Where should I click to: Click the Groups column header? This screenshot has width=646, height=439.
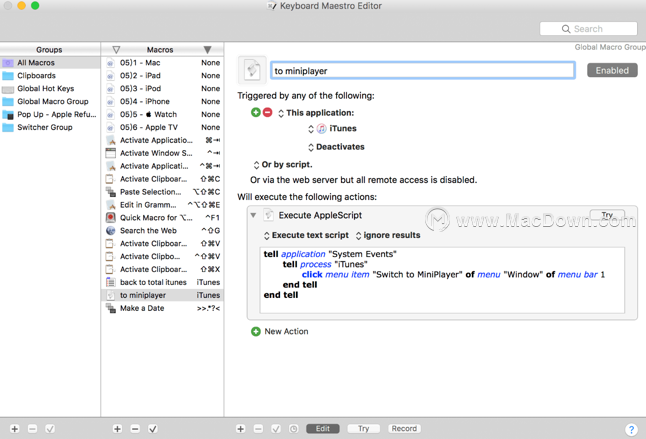[49, 49]
